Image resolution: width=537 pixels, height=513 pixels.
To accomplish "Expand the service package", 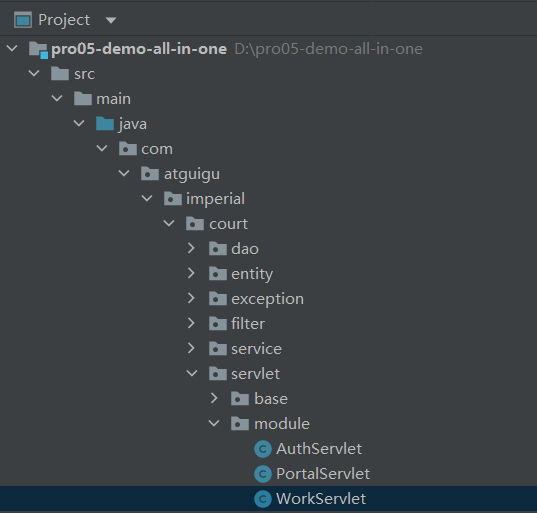I will click(191, 348).
